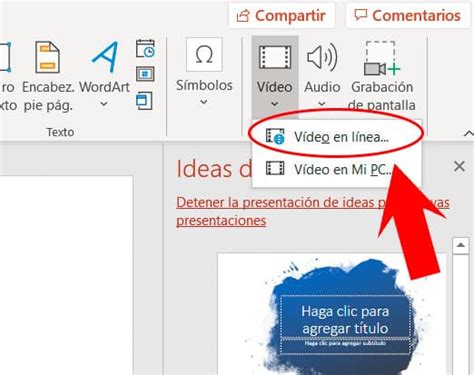Click the Texto group label
Image resolution: width=474 pixels, height=375 pixels.
[x=60, y=132]
